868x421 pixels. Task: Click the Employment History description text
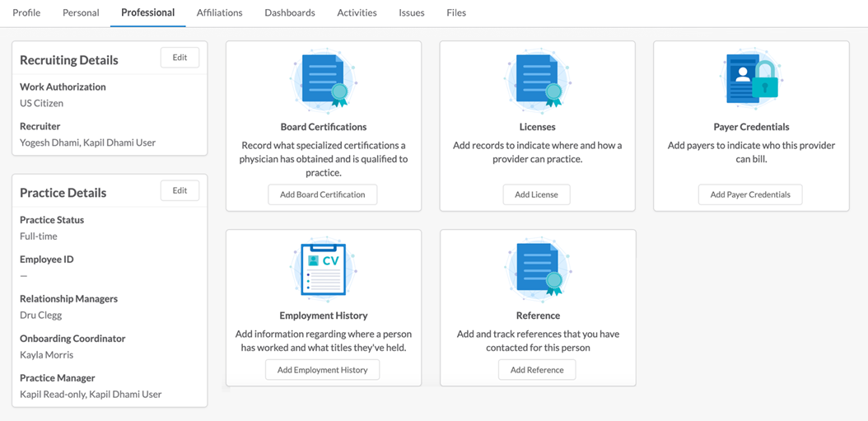(324, 341)
